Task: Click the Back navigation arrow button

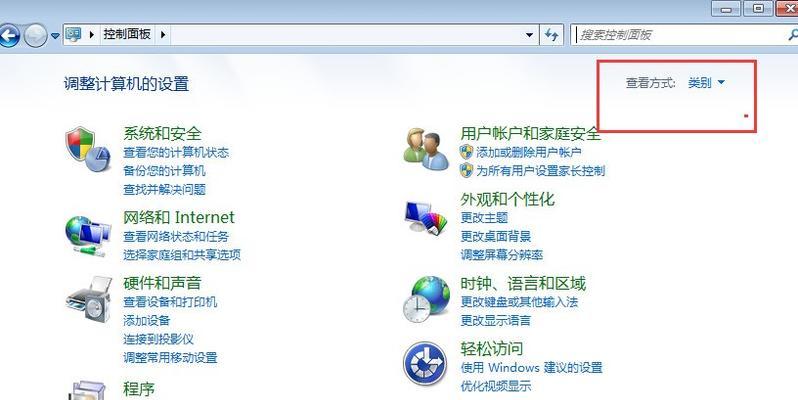Action: (x=9, y=35)
